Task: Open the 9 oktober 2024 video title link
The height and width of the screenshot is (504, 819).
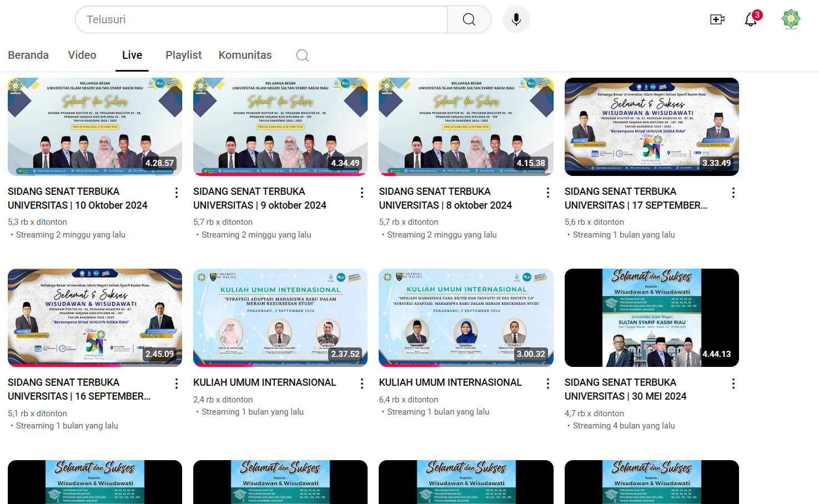Action: (x=259, y=198)
